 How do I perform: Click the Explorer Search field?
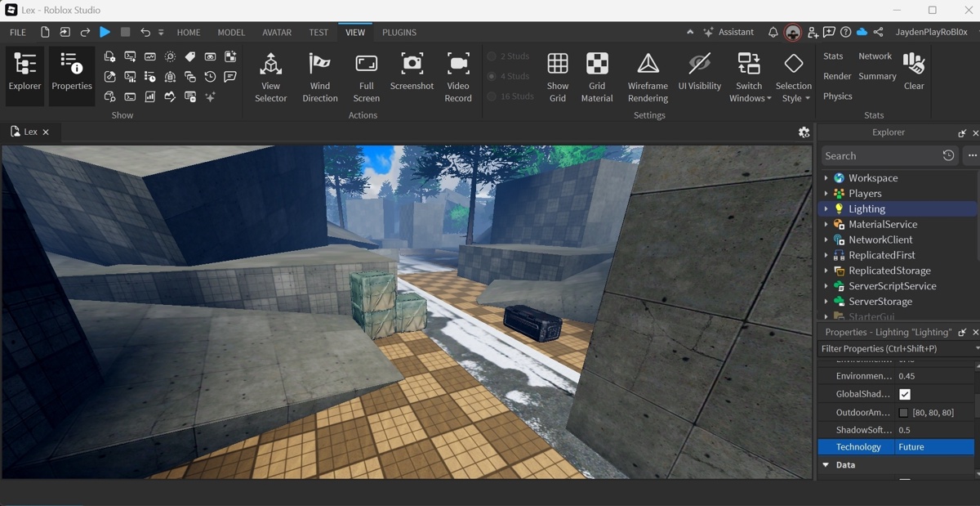(880, 155)
